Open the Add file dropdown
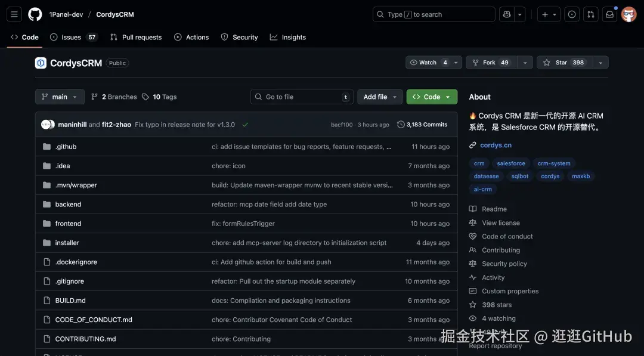The height and width of the screenshot is (356, 644). [380, 97]
